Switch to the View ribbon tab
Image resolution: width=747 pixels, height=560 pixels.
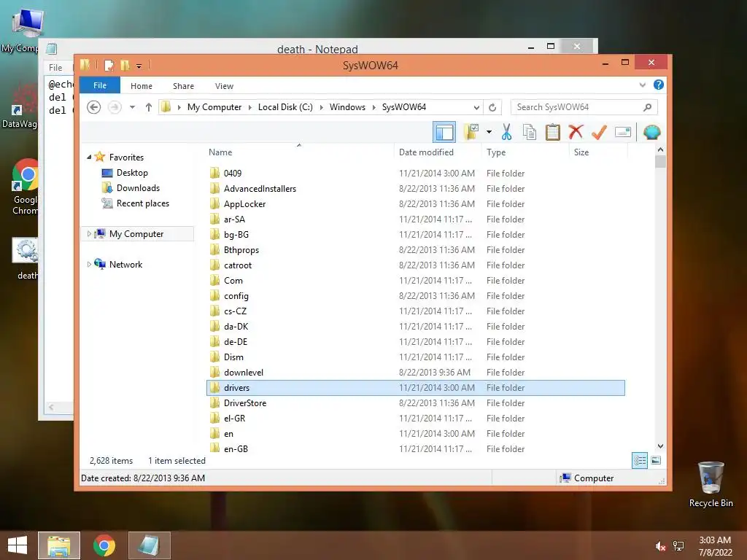point(224,86)
